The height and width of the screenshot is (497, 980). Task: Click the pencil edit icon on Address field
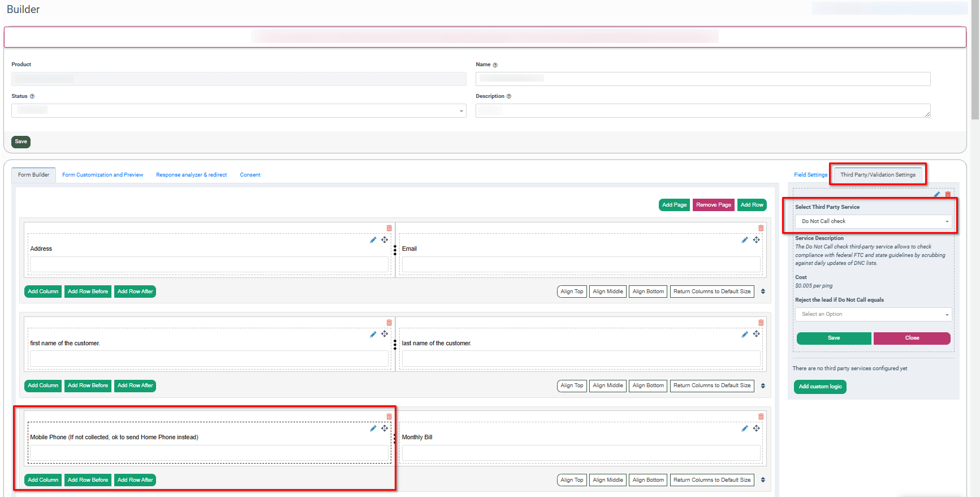tap(373, 240)
